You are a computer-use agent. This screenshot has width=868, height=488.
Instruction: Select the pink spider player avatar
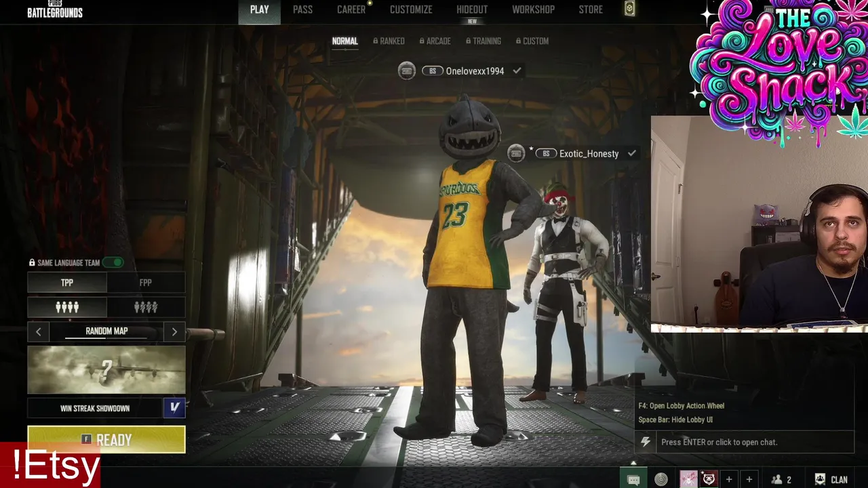coord(688,479)
